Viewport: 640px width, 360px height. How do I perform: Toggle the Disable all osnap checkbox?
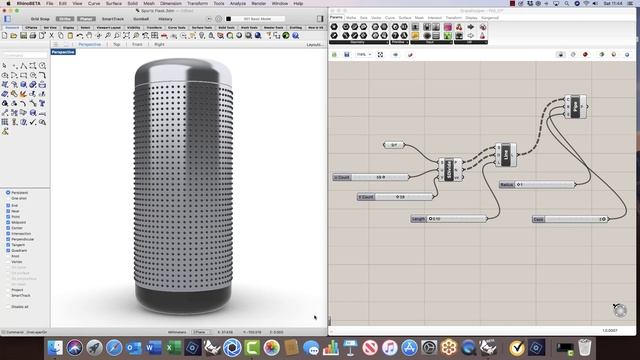pyautogui.click(x=8, y=307)
